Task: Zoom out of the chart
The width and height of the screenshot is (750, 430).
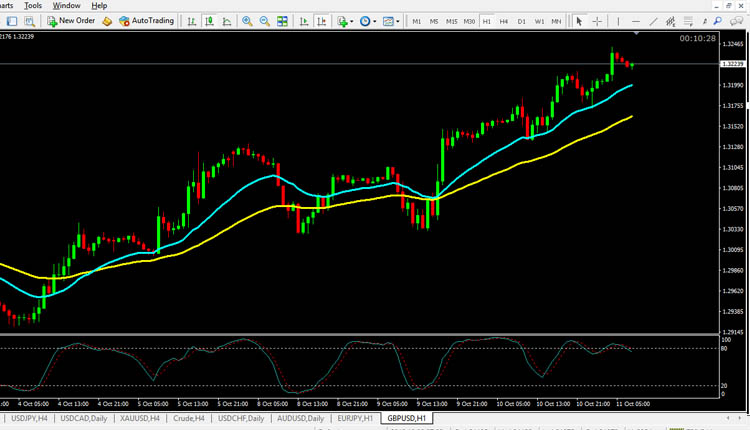Action: click(x=265, y=21)
